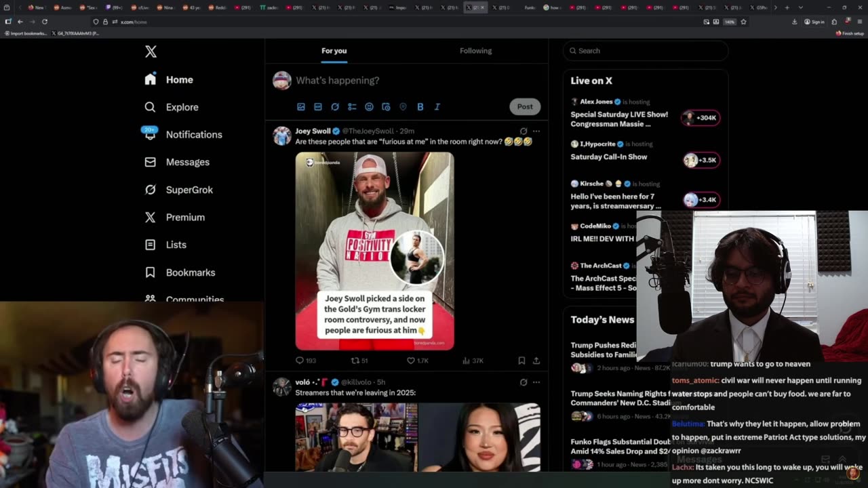Open browser downloads icon
The height and width of the screenshot is (488, 868).
794,22
